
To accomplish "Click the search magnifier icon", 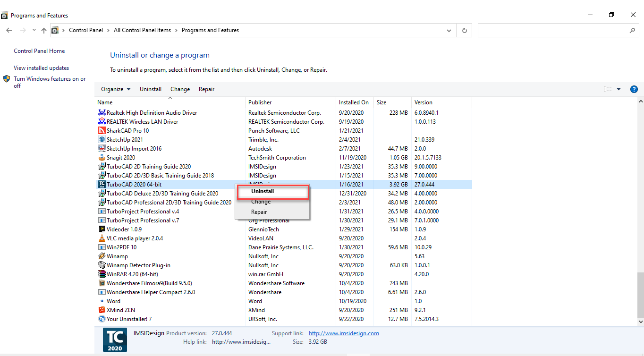I will click(x=632, y=30).
